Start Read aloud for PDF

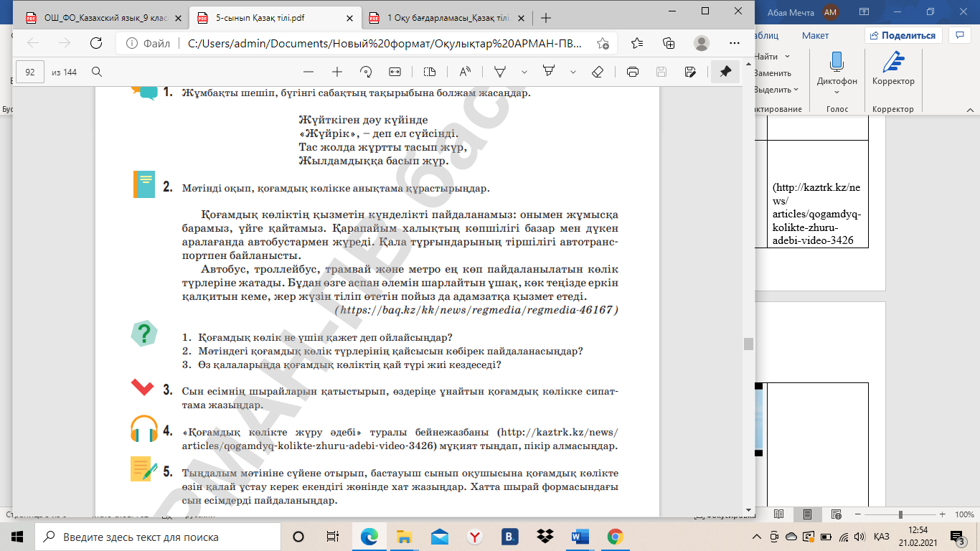click(x=465, y=72)
